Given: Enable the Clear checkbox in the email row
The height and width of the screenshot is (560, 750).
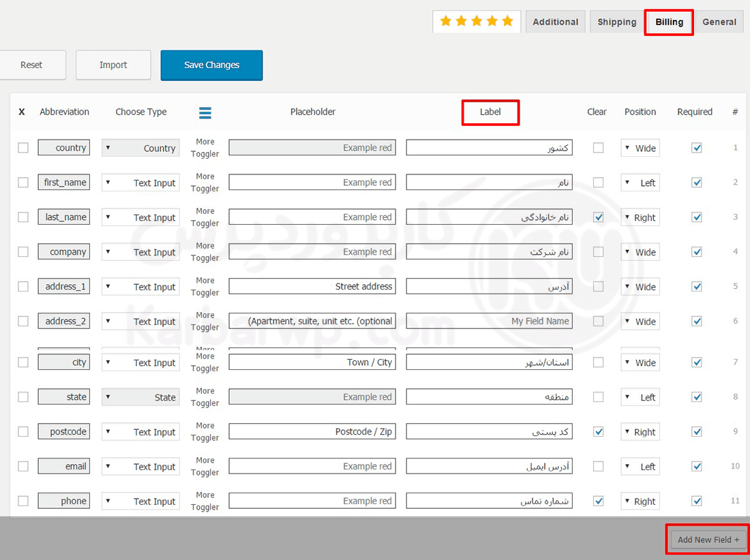Looking at the screenshot, I should (598, 466).
